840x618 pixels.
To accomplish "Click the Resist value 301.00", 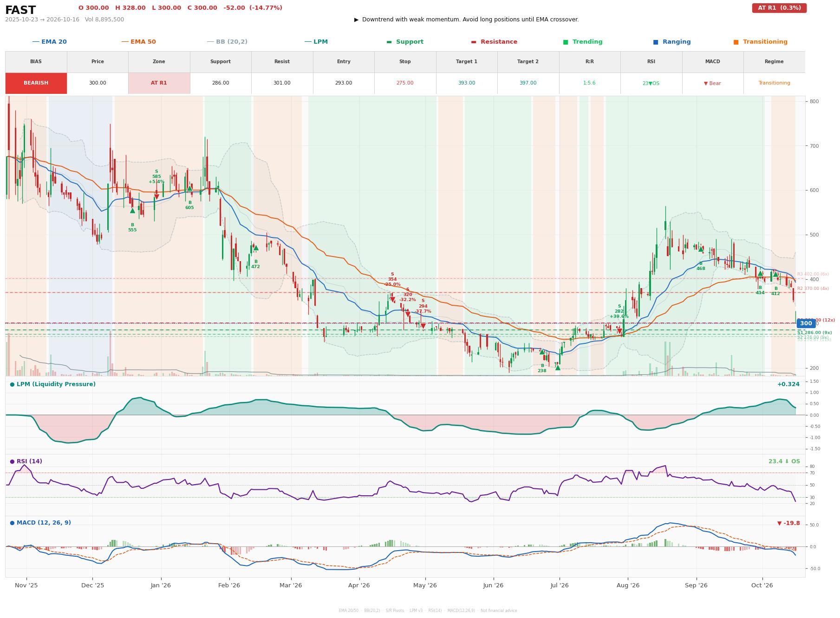I will [282, 83].
